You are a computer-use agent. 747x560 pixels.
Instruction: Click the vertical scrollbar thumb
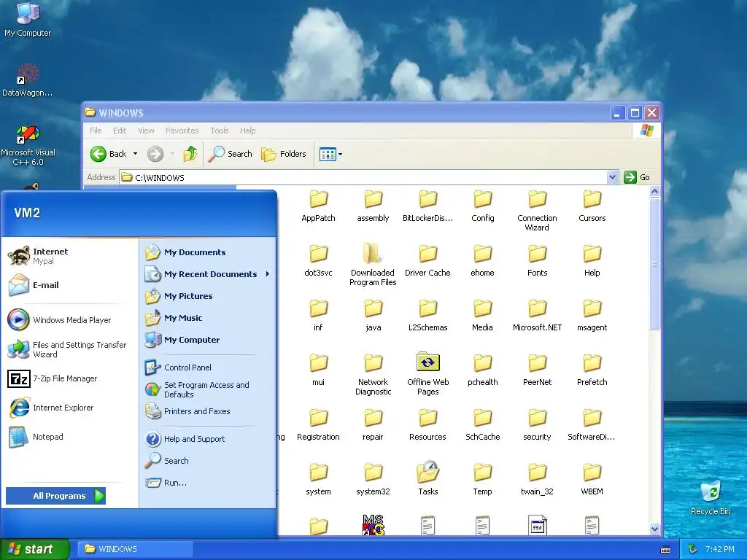pos(654,264)
